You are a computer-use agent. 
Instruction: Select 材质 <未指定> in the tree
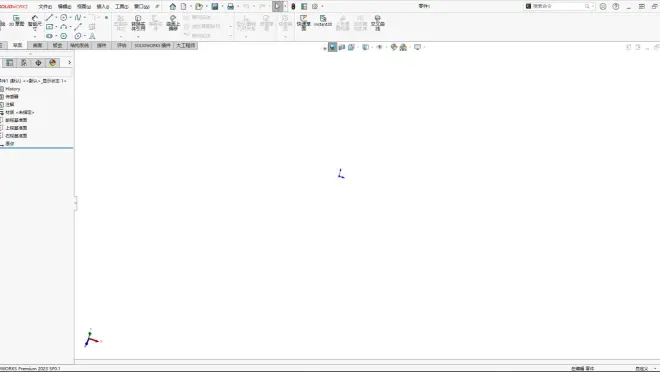[x=20, y=112]
